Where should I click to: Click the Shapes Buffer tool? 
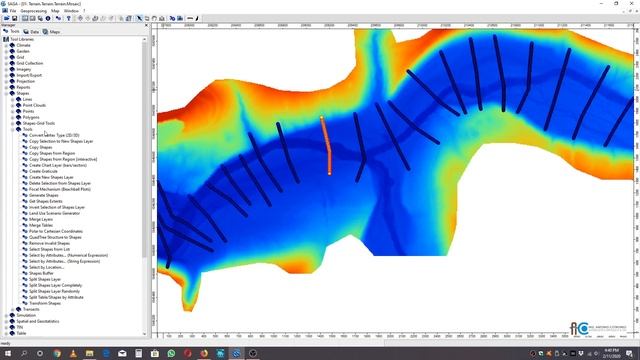point(41,273)
